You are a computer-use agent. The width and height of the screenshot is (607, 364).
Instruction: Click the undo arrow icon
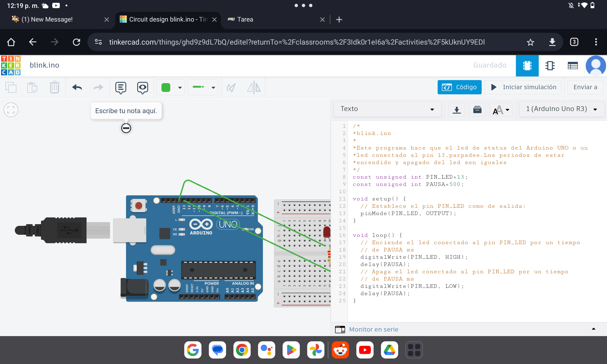tap(77, 88)
